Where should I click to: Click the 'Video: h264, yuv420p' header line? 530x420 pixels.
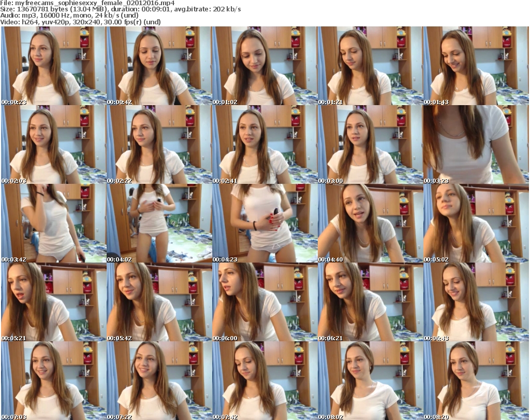pyautogui.click(x=80, y=22)
